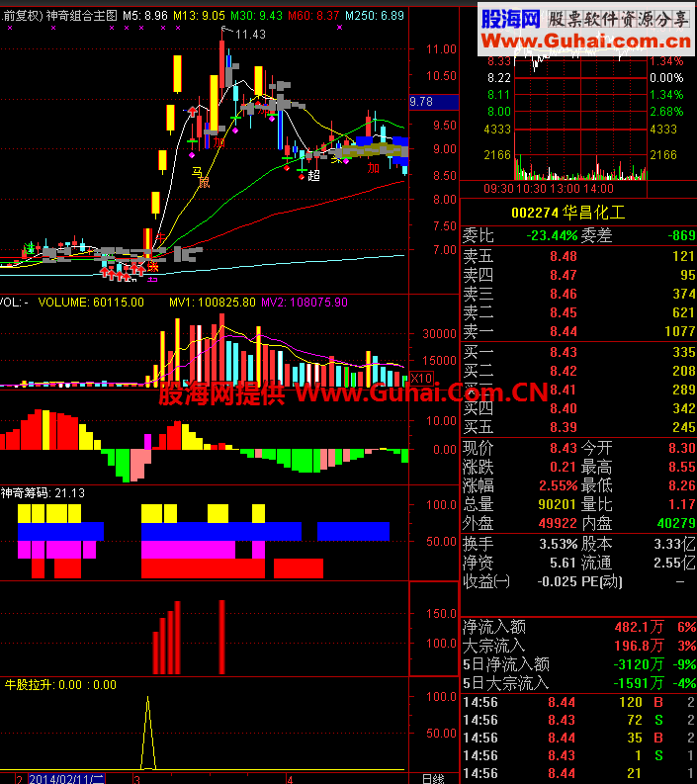Click the M30: 9.43 moving average label
The image size is (697, 784).
pos(256,16)
